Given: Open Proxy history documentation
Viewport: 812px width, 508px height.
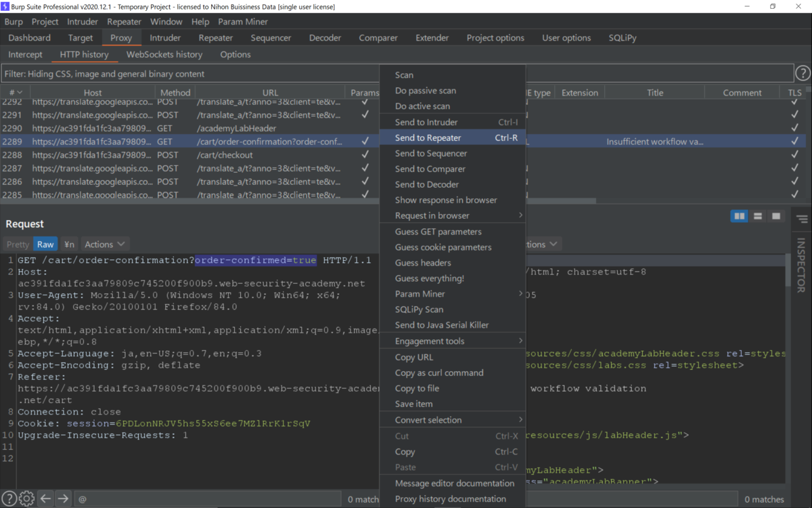Looking at the screenshot, I should tap(453, 499).
